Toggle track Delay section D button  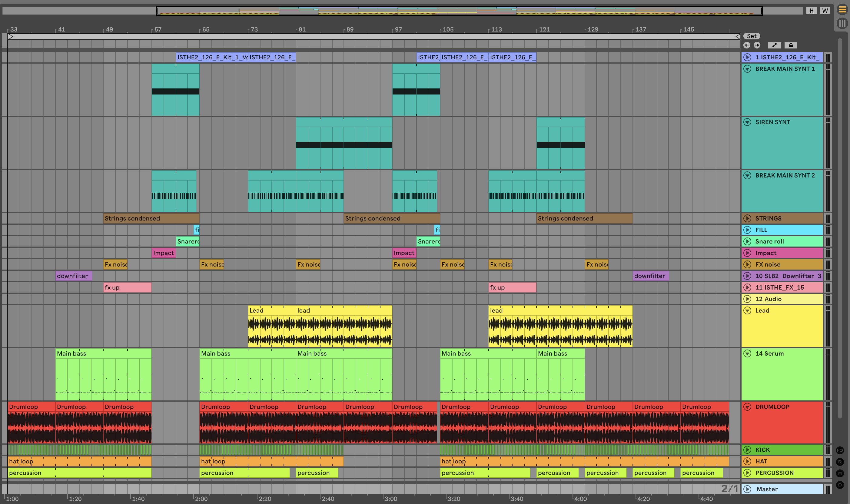[840, 485]
